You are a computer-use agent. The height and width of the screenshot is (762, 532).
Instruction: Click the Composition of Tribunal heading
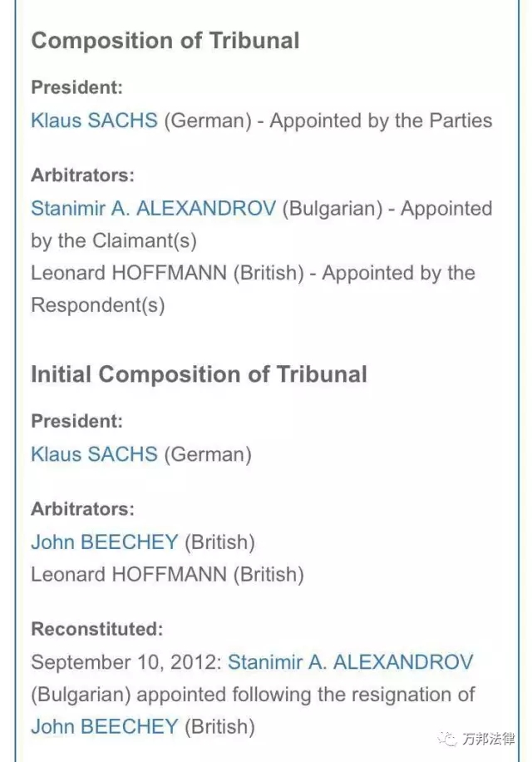coord(165,40)
